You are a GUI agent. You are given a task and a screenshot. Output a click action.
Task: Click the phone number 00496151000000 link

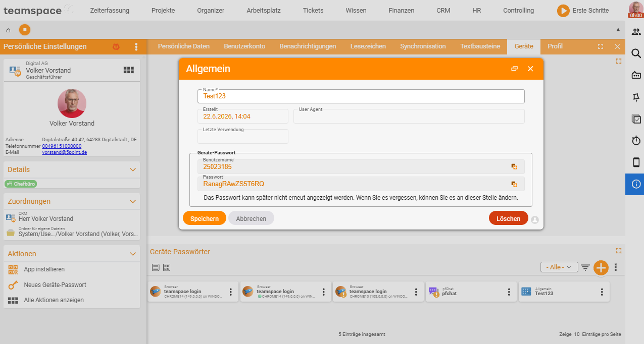click(62, 146)
